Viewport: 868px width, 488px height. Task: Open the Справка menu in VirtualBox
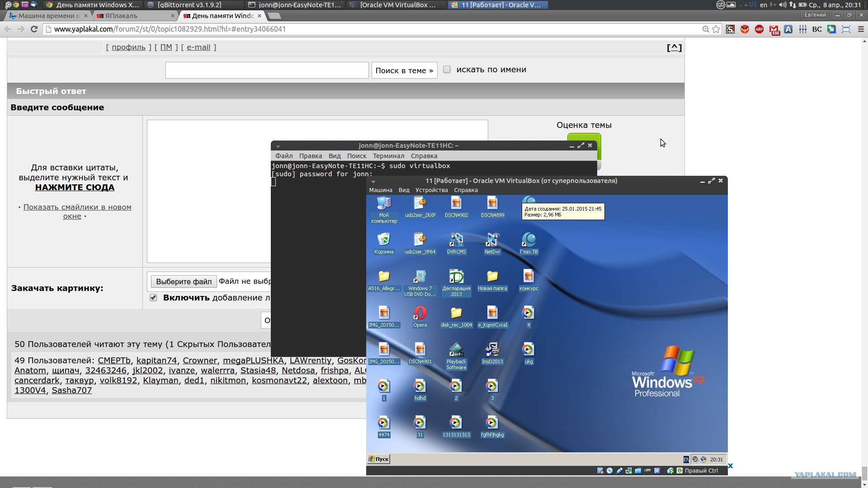466,190
